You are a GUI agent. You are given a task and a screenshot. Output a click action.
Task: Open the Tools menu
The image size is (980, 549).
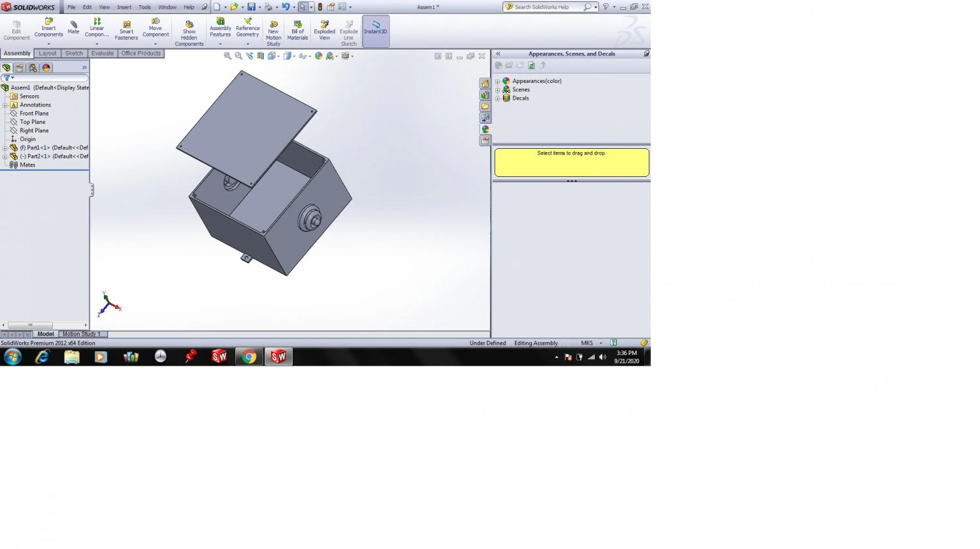point(144,7)
